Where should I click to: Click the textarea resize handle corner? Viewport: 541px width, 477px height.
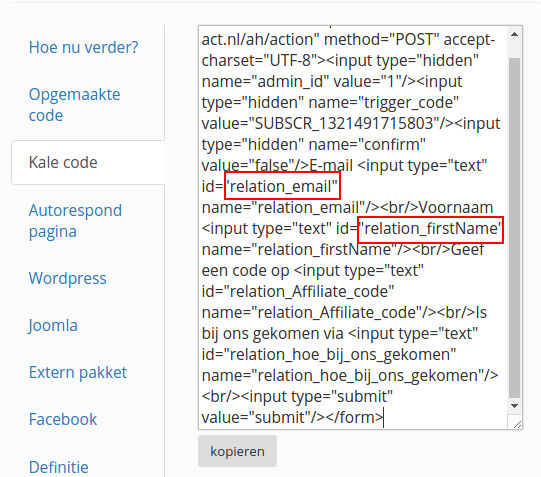click(x=517, y=424)
